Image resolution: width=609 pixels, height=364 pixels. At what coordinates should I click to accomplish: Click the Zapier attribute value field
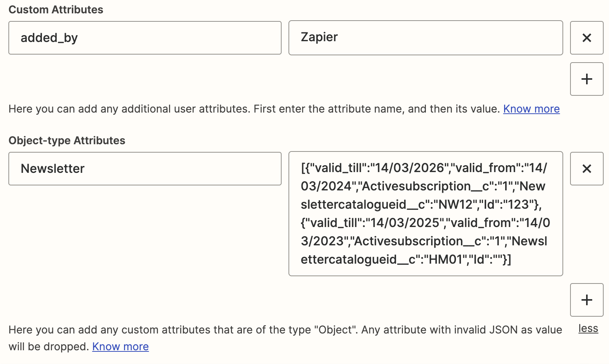coord(425,38)
